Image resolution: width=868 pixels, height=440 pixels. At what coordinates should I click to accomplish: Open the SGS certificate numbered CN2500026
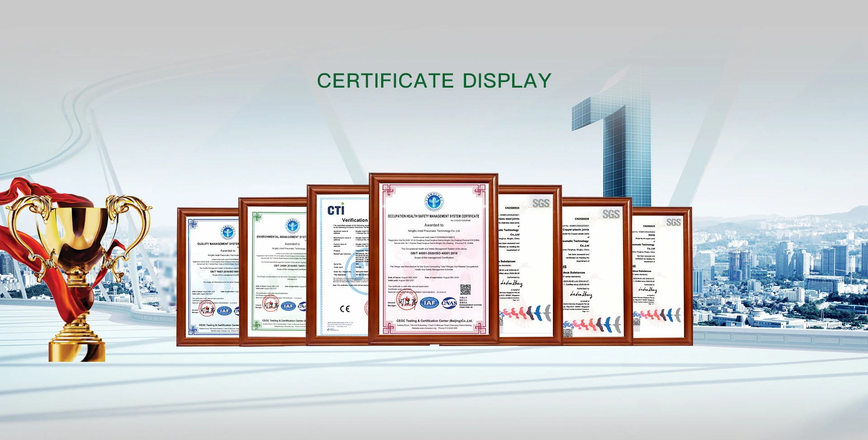click(x=597, y=271)
